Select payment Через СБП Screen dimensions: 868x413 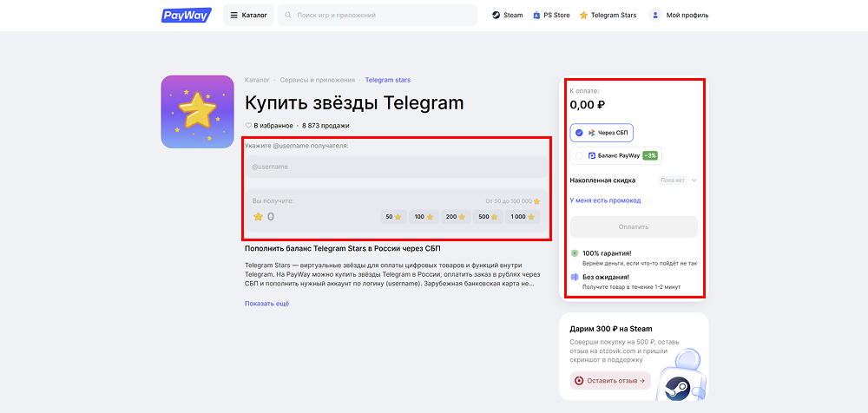click(602, 133)
